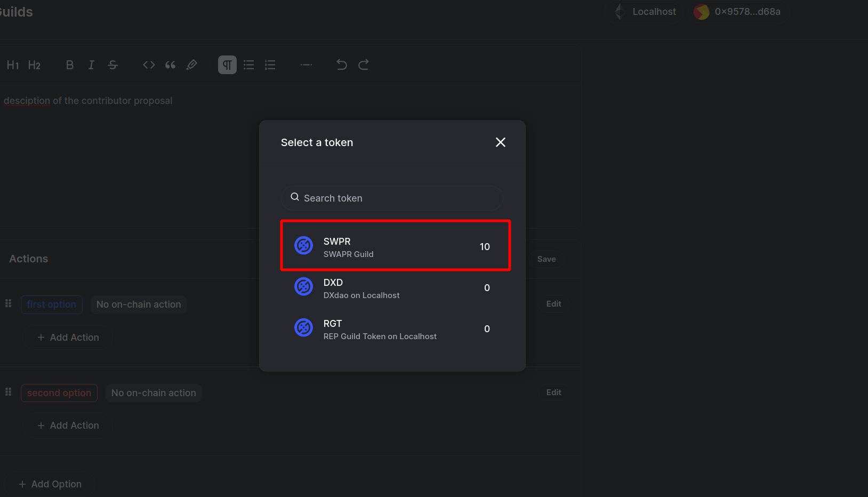Apply Heading 1 formatting
This screenshot has width=868, height=497.
click(13, 65)
